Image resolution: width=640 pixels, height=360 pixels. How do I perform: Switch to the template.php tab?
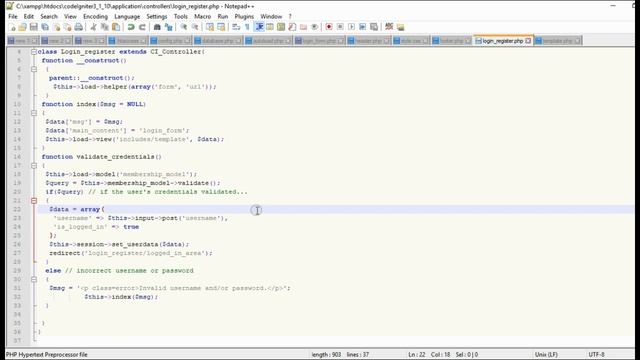pos(558,41)
